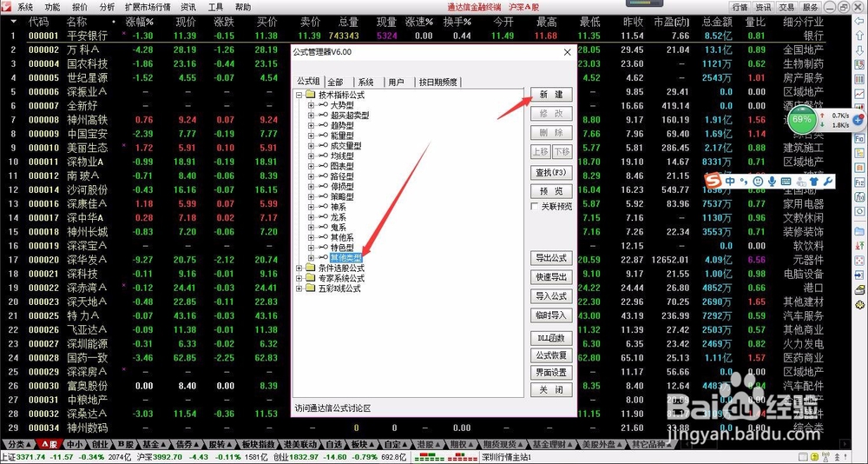Expand the 五彩K线公式 folder
This screenshot has height=464, width=868.
tap(299, 288)
